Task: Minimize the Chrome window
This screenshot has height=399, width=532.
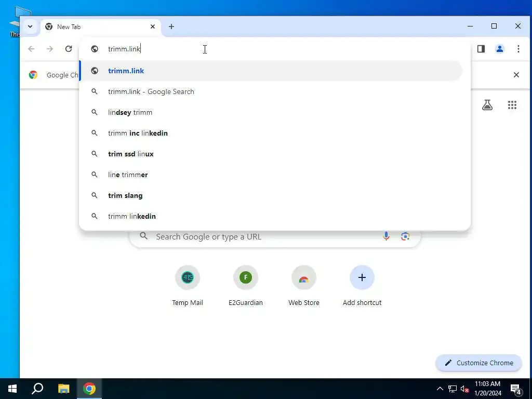Action: tap(470, 26)
